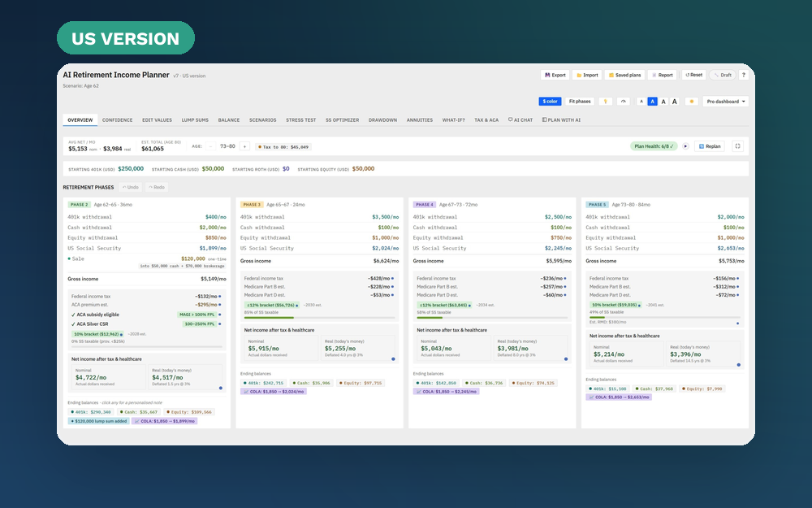Image resolution: width=812 pixels, height=508 pixels.
Task: Click the Replan button
Action: pyautogui.click(x=710, y=146)
